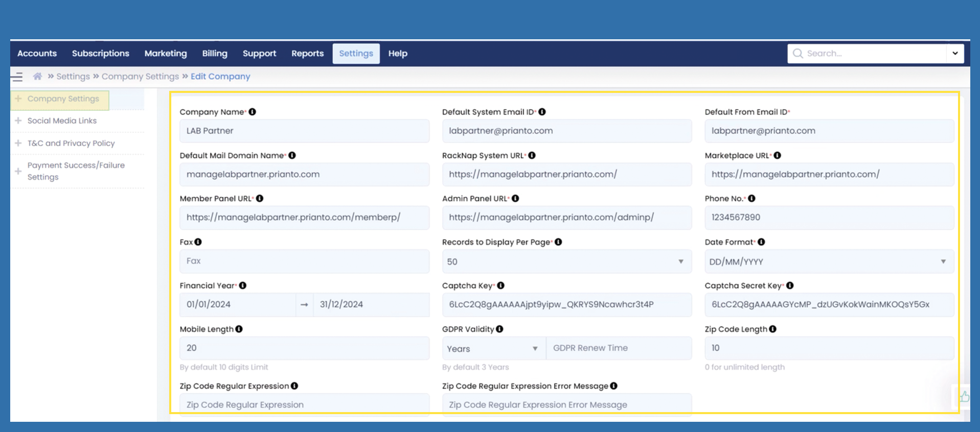Click info icon next to GDPR Validity
The width and height of the screenshot is (980, 432).
click(500, 329)
